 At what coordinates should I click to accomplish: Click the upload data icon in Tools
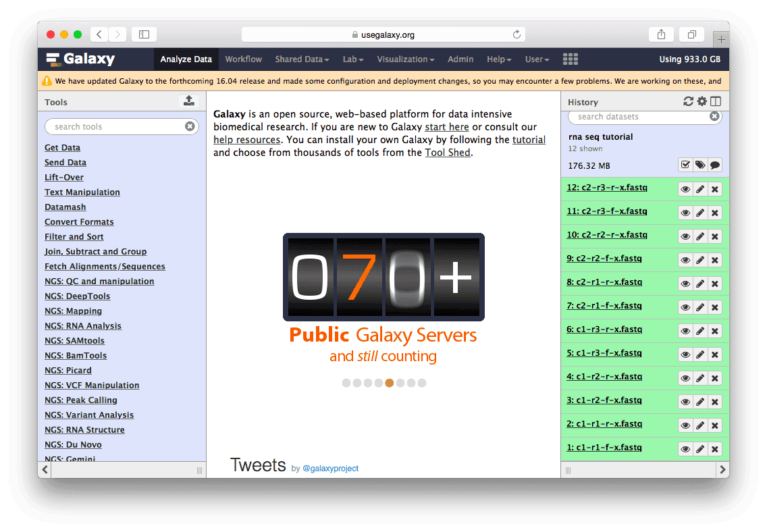[x=189, y=101]
